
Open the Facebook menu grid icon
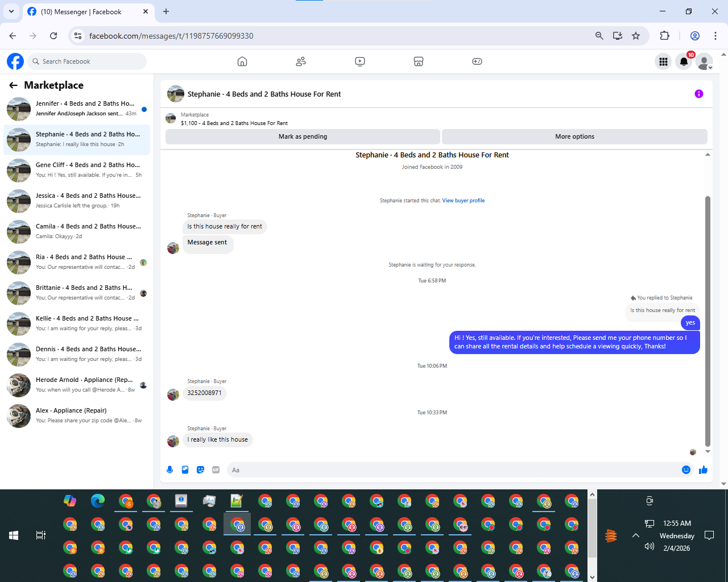point(663,61)
